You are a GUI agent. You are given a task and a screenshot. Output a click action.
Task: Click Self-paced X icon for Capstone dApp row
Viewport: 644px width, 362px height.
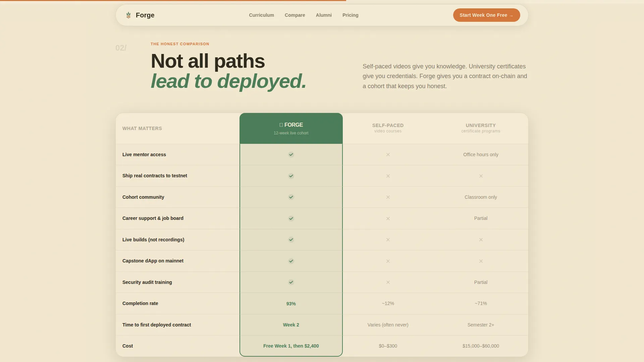tap(388, 261)
